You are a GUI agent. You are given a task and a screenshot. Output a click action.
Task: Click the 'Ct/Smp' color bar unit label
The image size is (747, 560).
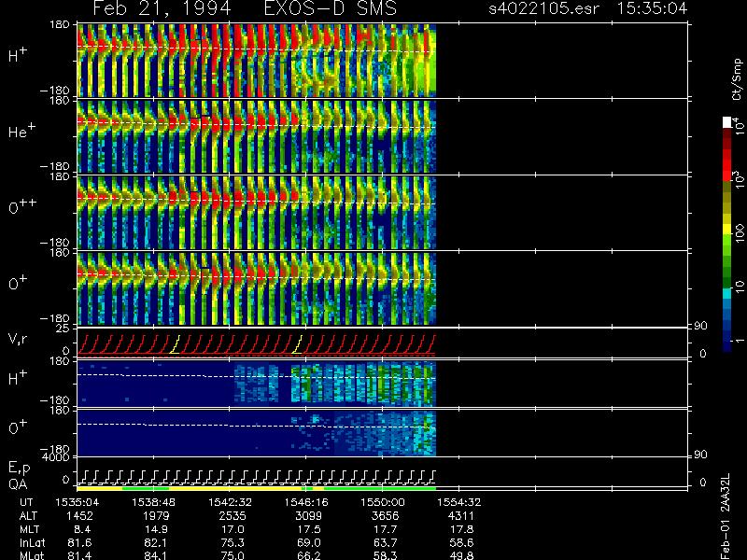pos(737,79)
